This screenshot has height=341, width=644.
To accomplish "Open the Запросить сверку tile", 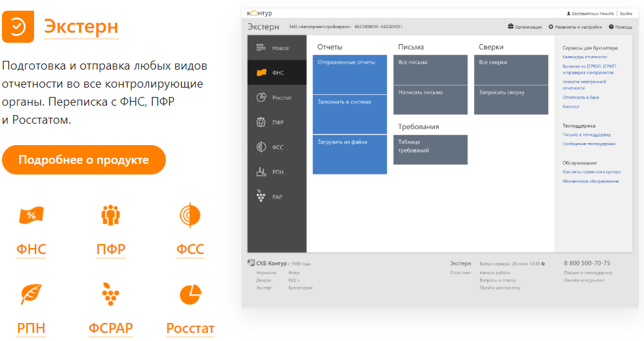I will coord(511,100).
